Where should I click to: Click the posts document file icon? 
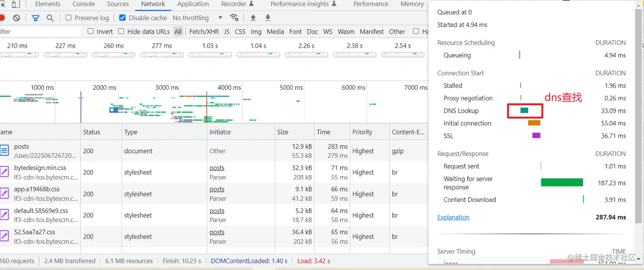click(4, 151)
